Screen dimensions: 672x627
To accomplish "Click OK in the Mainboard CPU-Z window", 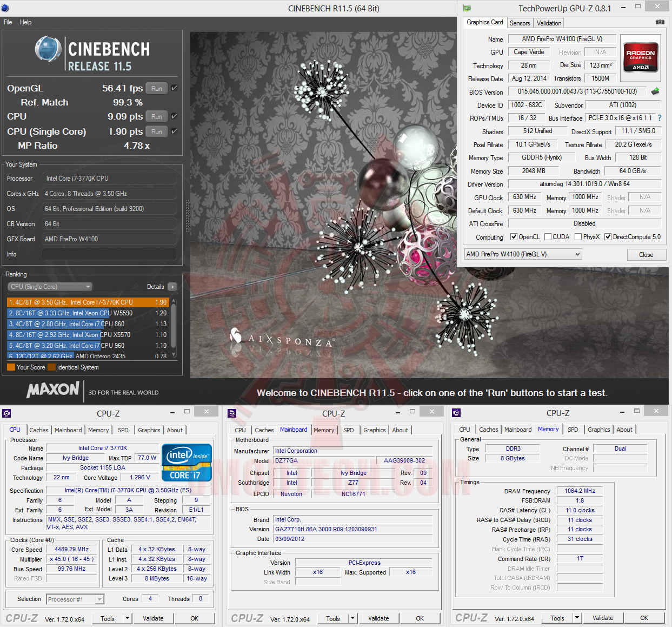I will [420, 618].
